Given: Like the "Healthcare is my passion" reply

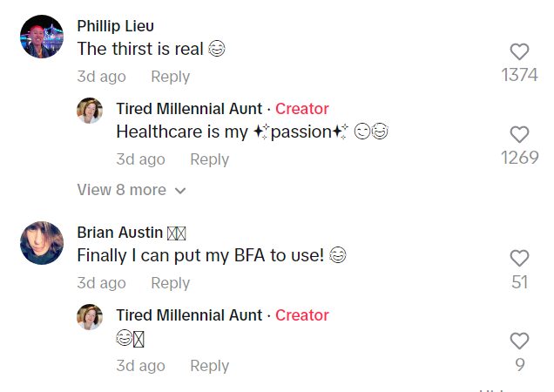Looking at the screenshot, I should tap(519, 135).
